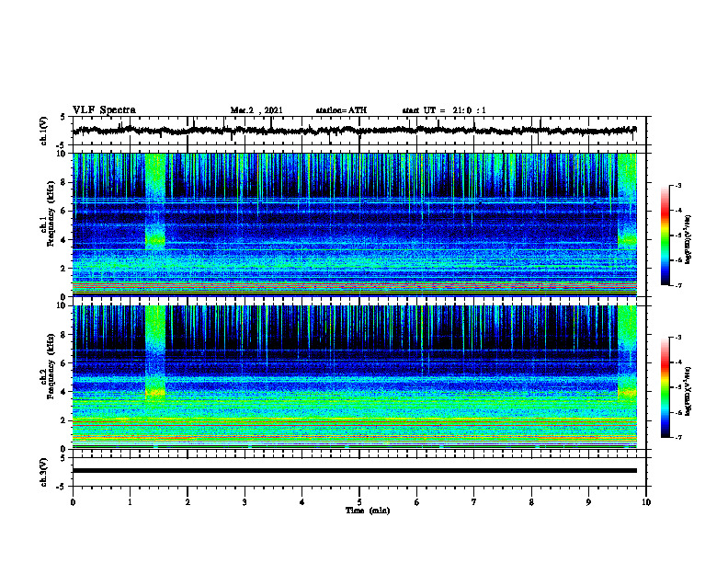728x563 pixels.
Task: Click the "station=ATH" header label
Action: [x=341, y=110]
